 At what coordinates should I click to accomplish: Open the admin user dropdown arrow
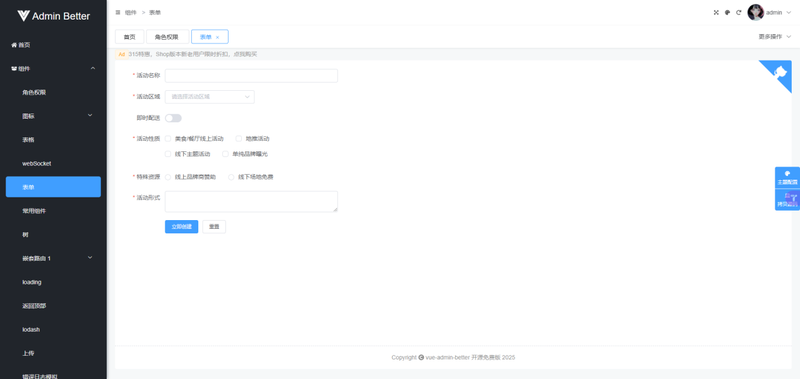(789, 12)
